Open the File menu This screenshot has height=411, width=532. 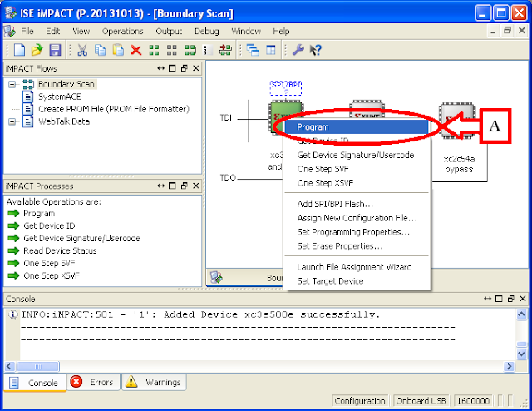coord(27,32)
